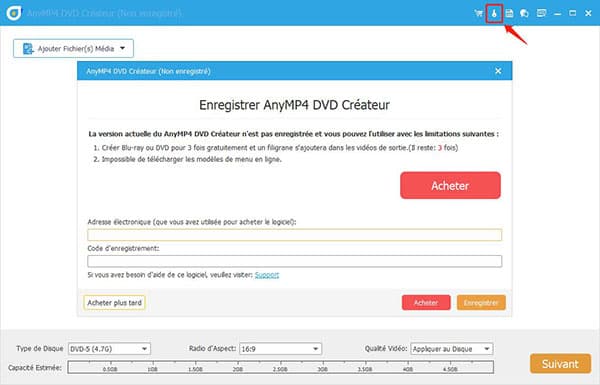Click the Code d'enregistrement field
This screenshot has height=385, width=600.
pyautogui.click(x=295, y=261)
